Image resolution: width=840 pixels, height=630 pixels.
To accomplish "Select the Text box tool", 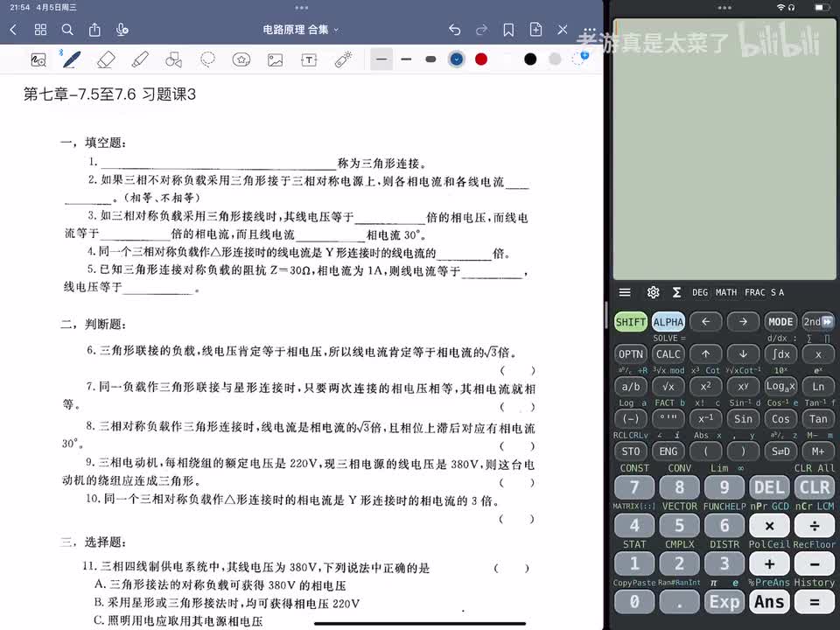I will click(309, 59).
